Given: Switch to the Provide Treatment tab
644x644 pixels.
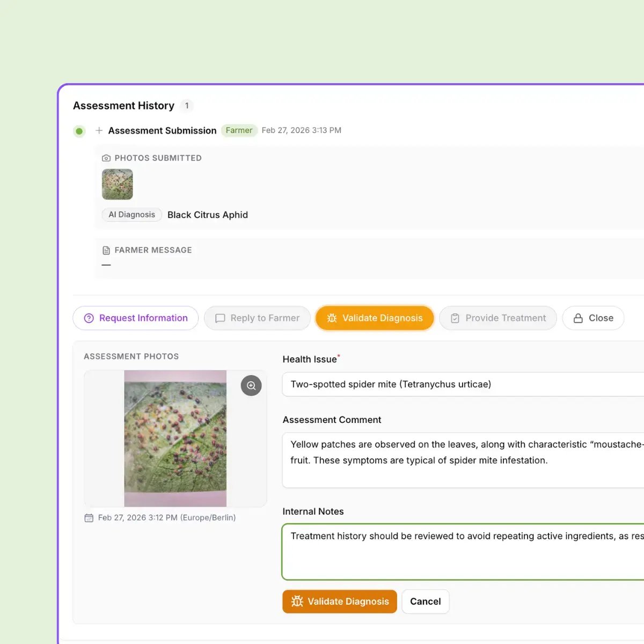Looking at the screenshot, I should [497, 318].
